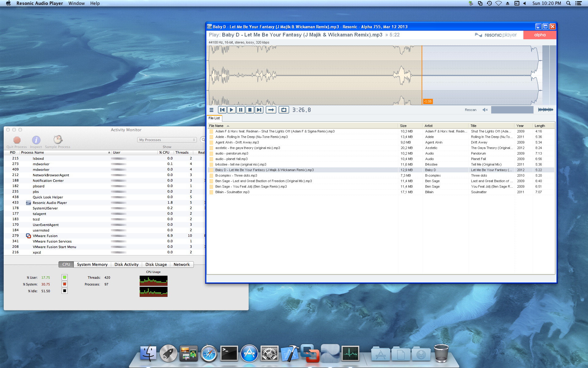Select B-complex - Three dots.mp3 in file list
Screen dimensions: 588x368
pyautogui.click(x=236, y=175)
